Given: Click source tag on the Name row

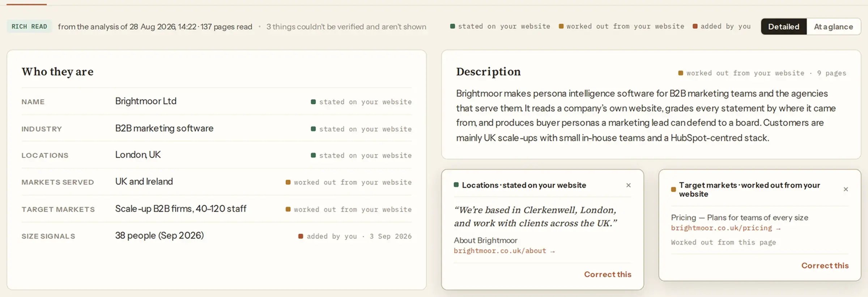Looking at the screenshot, I should click(x=361, y=102).
